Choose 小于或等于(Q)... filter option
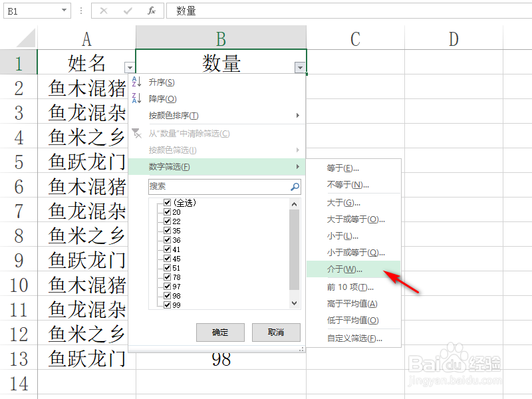This screenshot has width=532, height=399. (x=354, y=253)
